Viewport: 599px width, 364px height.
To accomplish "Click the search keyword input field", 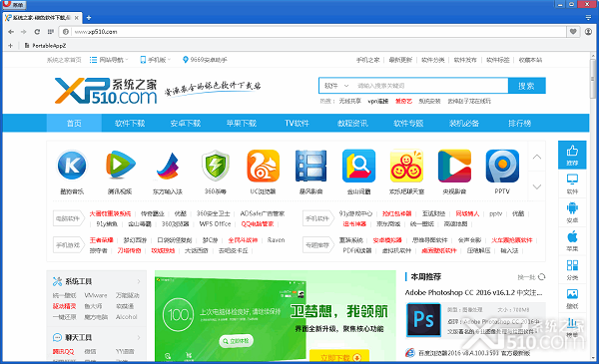I will tap(431, 86).
